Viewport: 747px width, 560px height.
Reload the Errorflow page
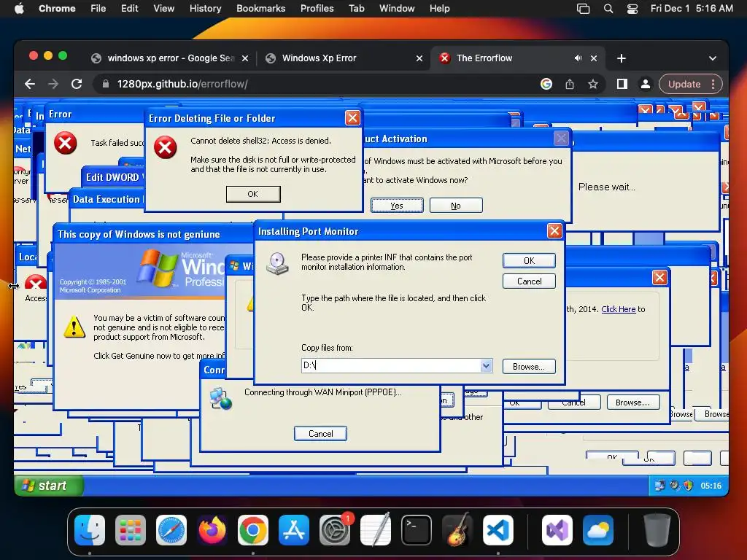pyautogui.click(x=76, y=85)
